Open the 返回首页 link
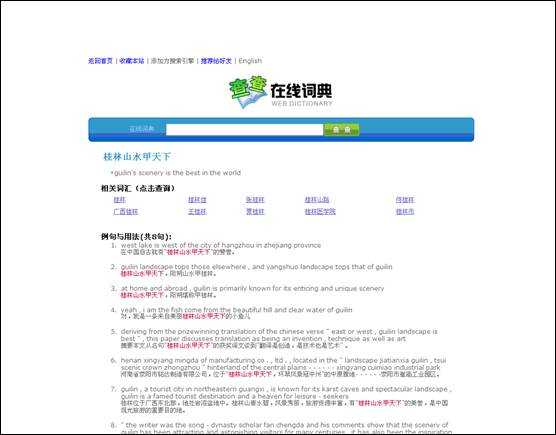556x435 pixels. pyautogui.click(x=100, y=61)
